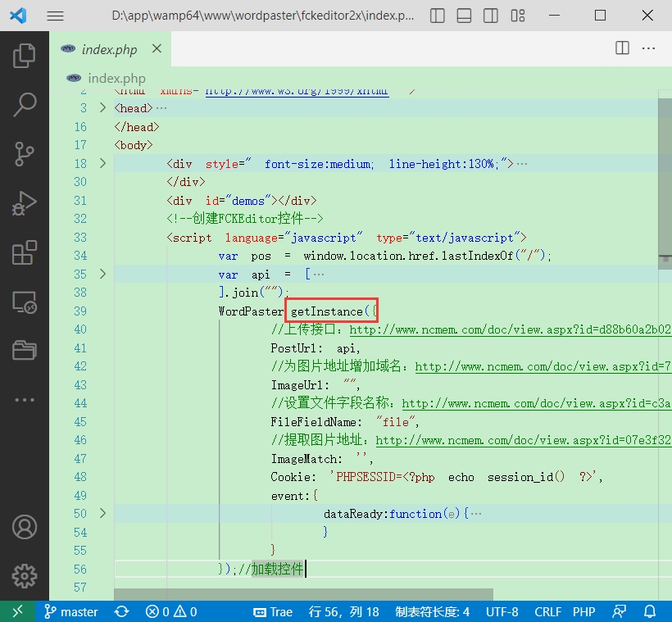672x622 pixels.
Task: Open the Accounts menu
Action: point(25,526)
